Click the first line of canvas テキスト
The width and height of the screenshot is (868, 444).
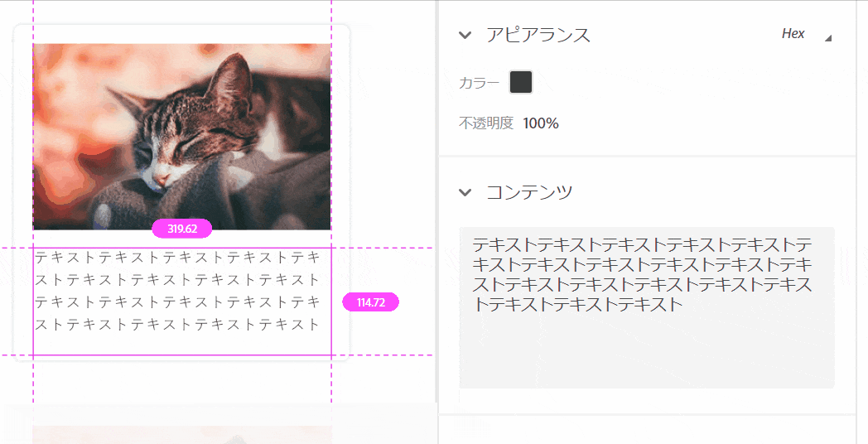[x=178, y=258]
